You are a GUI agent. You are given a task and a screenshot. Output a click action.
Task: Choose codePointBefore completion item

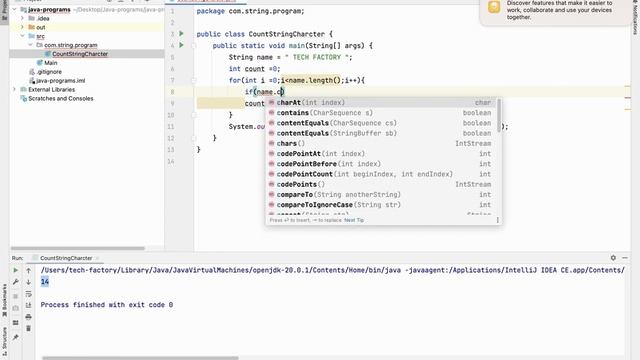tap(381, 164)
